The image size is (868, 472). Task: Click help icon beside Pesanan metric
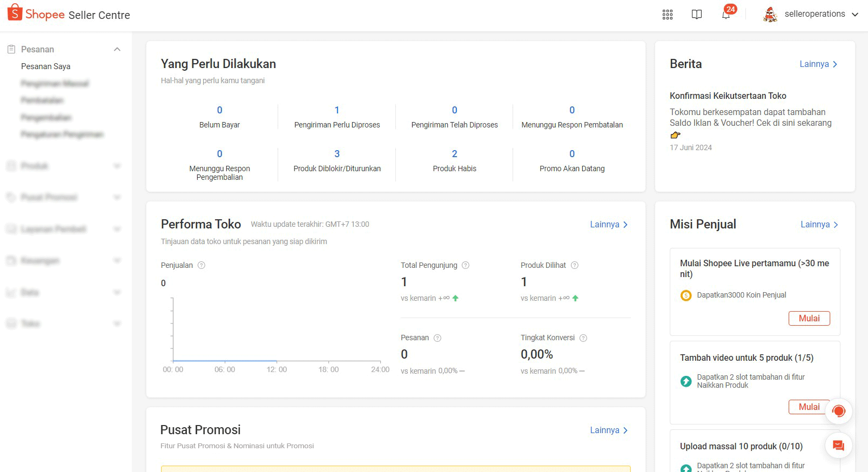[438, 338]
